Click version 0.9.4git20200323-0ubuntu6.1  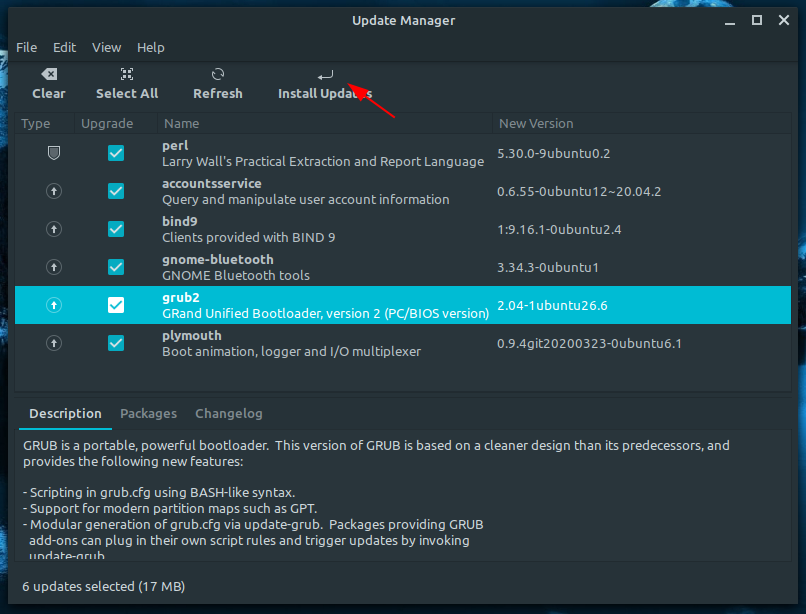589,344
